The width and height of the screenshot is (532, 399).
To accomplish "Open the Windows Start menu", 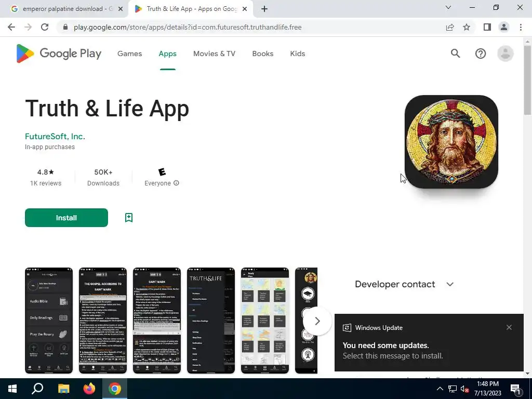I will click(12, 389).
